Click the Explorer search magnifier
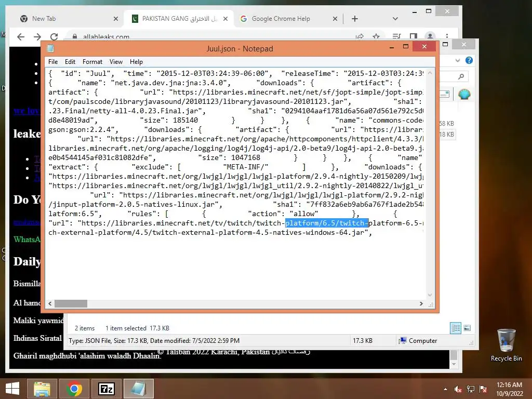 coord(461,76)
